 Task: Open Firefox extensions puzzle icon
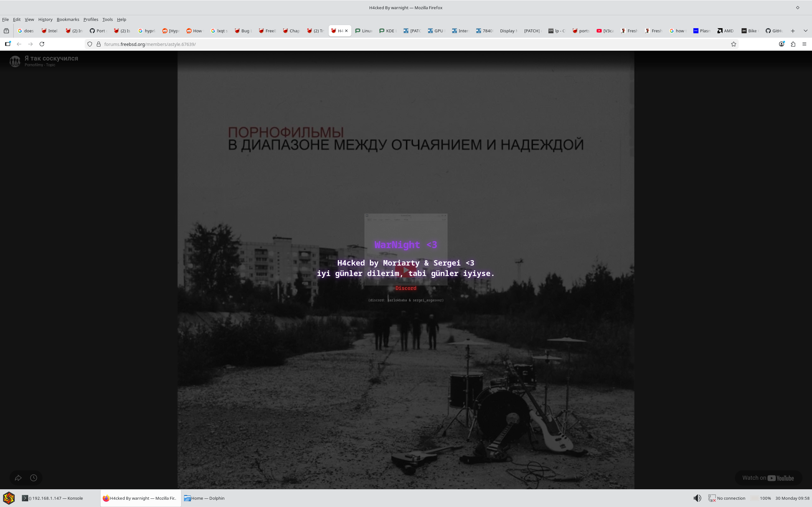coord(793,44)
